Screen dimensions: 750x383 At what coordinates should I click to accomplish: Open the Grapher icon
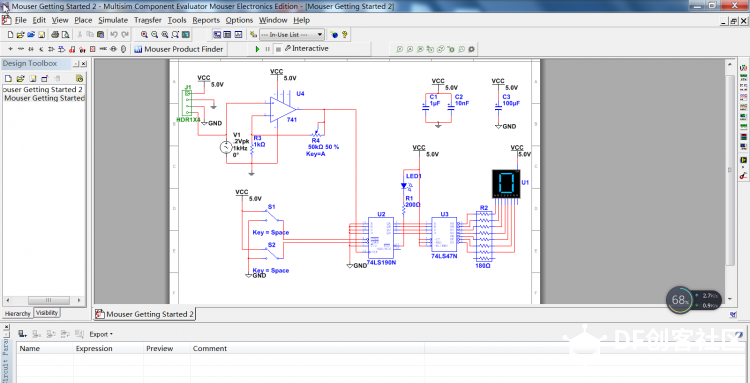[239, 34]
